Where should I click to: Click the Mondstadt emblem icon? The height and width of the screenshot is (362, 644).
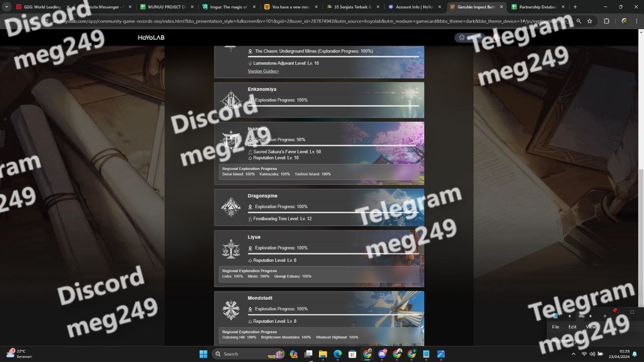point(231,310)
